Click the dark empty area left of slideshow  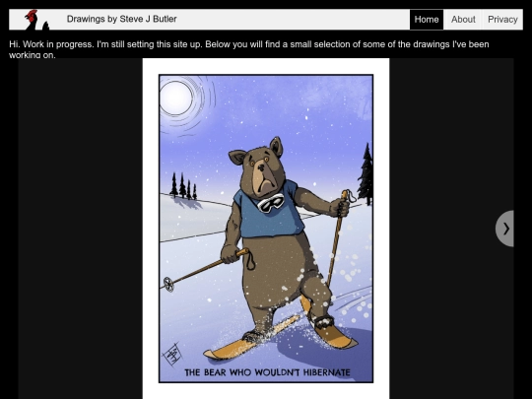(x=81, y=229)
